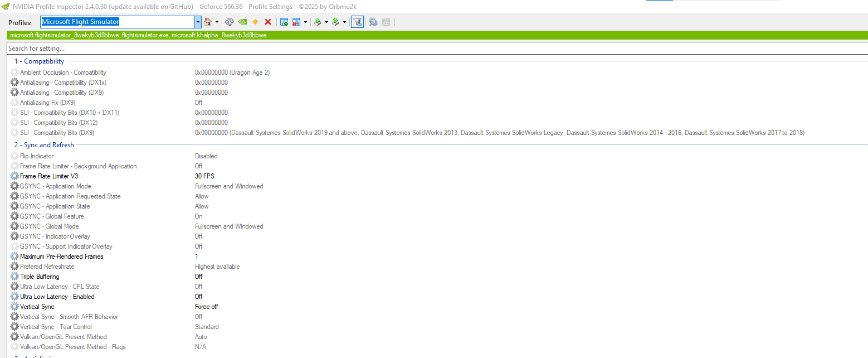The height and width of the screenshot is (358, 868).
Task: Click the Disabled value for Flip Indicator
Action: point(206,156)
